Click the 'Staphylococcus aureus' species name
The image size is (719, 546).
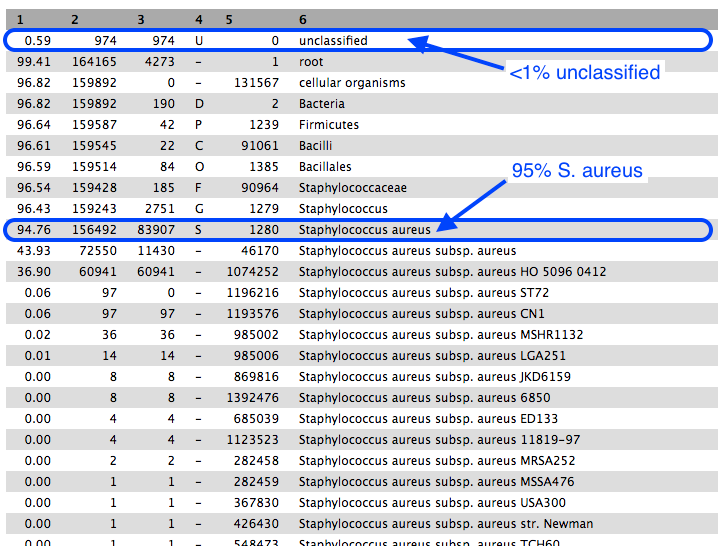tap(365, 230)
